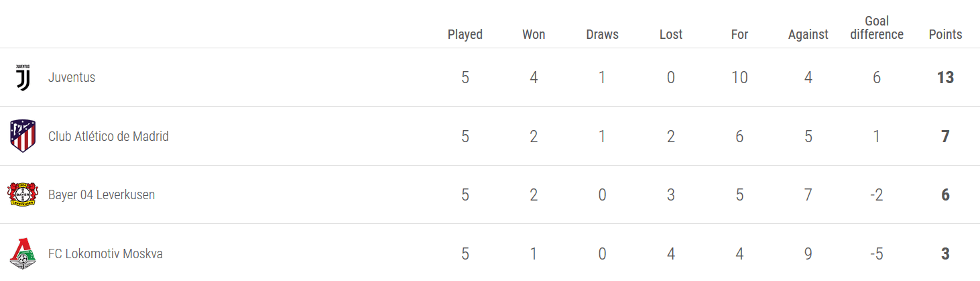980x281 pixels.
Task: Click the Won column header
Action: pos(534,34)
